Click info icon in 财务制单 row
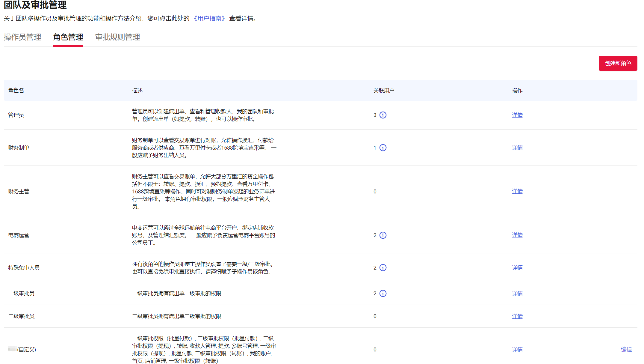The width and height of the screenshot is (644, 364). click(x=383, y=148)
